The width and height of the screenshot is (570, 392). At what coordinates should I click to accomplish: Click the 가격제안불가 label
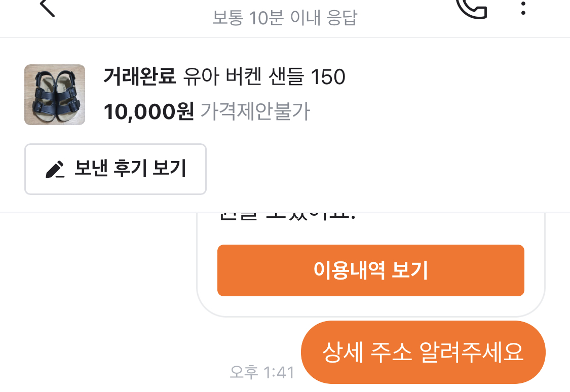coord(254,111)
